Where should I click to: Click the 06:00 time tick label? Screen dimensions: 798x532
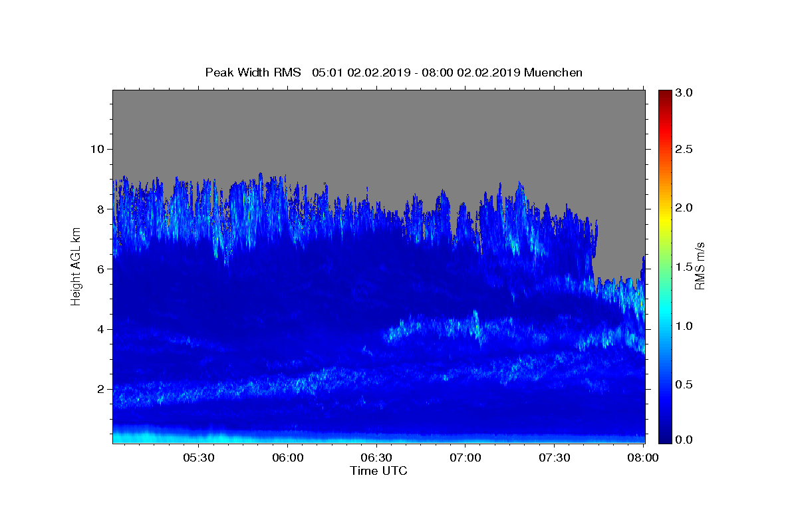pyautogui.click(x=287, y=458)
